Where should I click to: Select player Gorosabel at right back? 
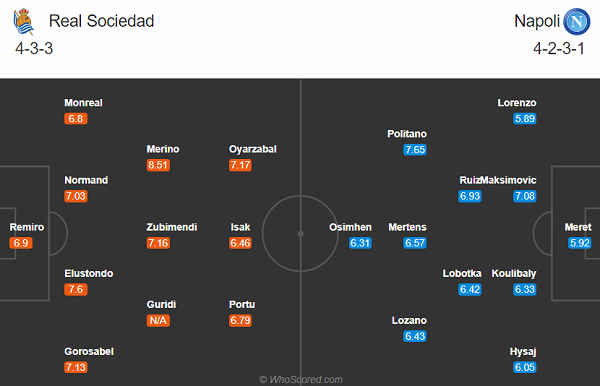89,351
